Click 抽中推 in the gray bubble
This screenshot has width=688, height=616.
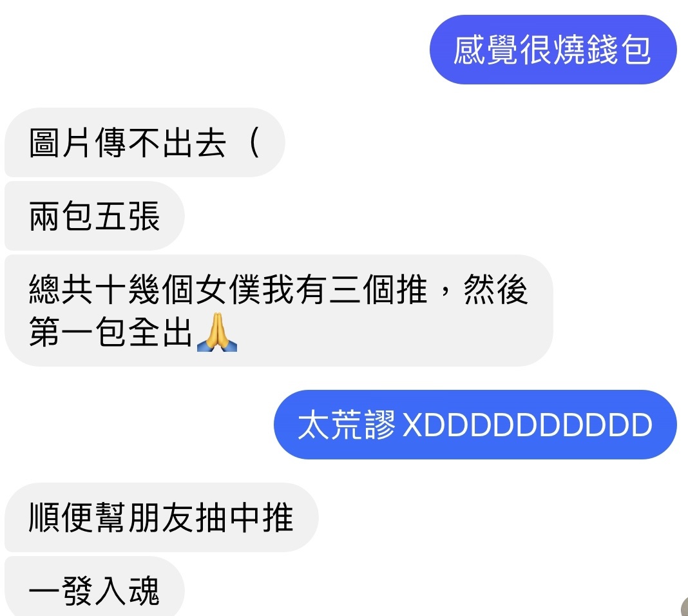click(244, 517)
